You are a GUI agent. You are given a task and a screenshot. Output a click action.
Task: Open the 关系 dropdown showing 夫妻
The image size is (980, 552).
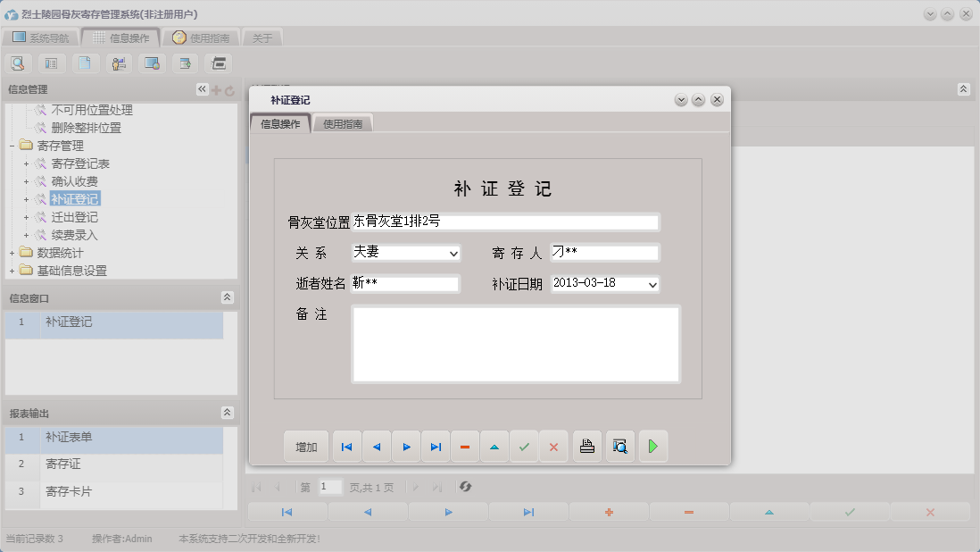(453, 253)
